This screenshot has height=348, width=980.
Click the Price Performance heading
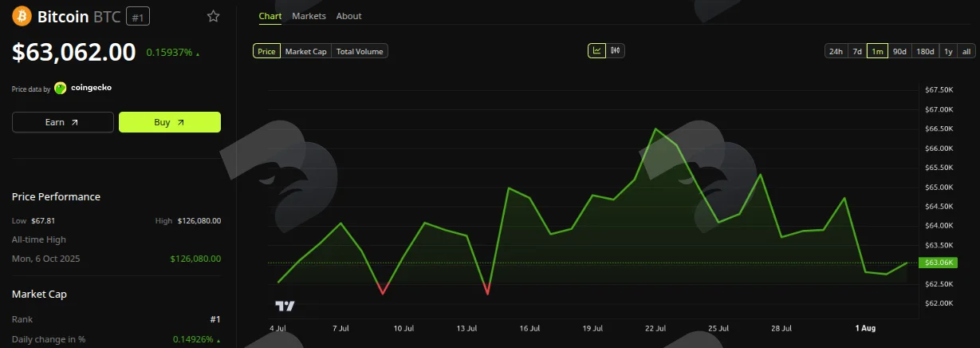tap(57, 196)
